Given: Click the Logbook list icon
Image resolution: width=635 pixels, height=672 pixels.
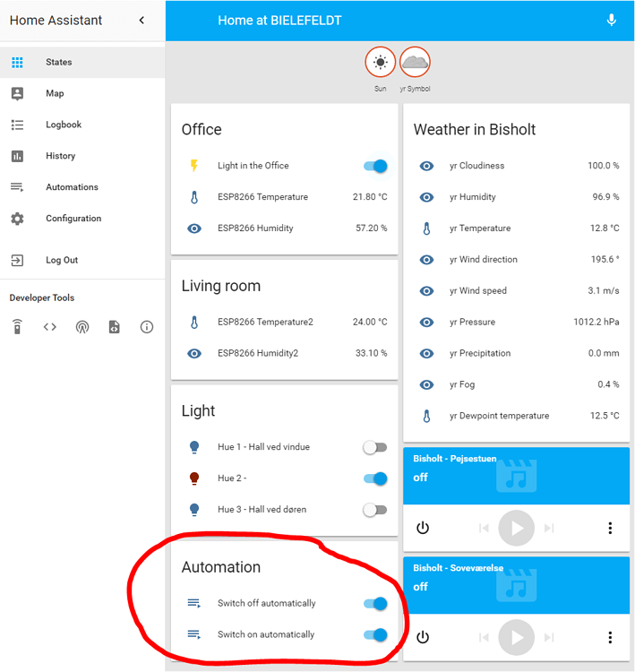Looking at the screenshot, I should point(17,125).
